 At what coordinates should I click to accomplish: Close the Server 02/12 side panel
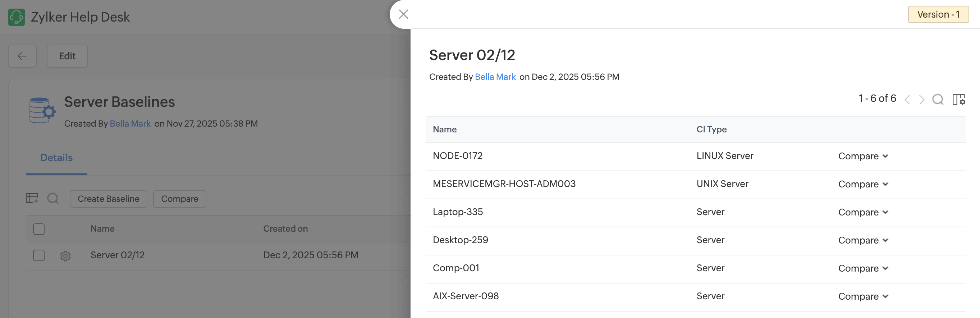(403, 14)
